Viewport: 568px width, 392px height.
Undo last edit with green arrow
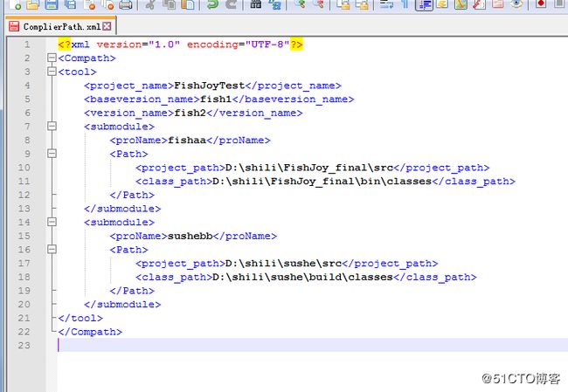click(x=212, y=3)
